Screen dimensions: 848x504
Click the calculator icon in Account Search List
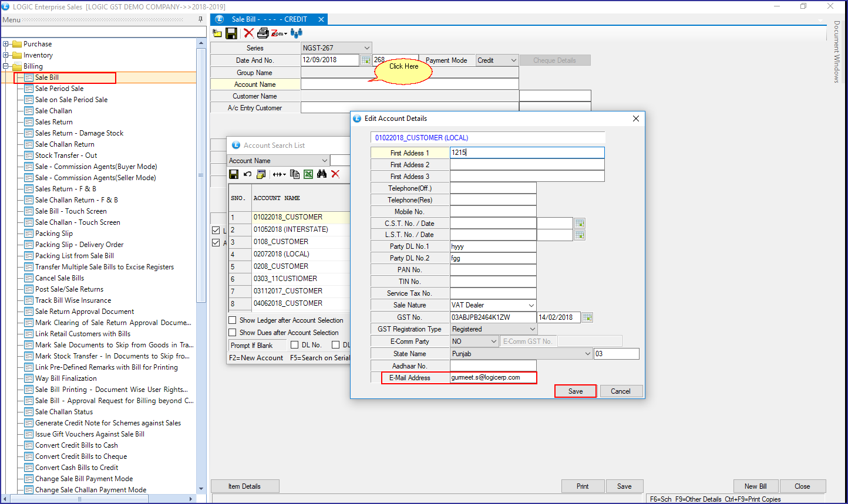[x=261, y=174]
